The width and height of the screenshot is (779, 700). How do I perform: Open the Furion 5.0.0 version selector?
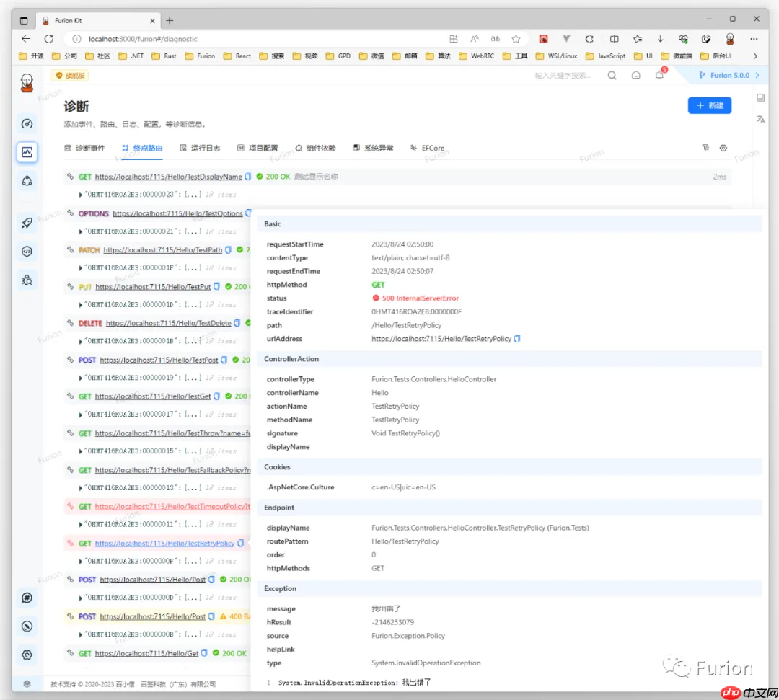[x=729, y=75]
